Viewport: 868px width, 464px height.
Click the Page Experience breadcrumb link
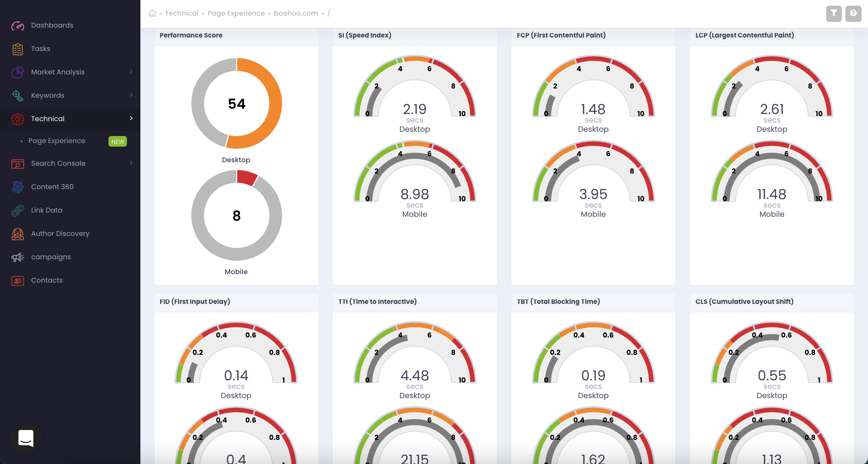point(236,13)
